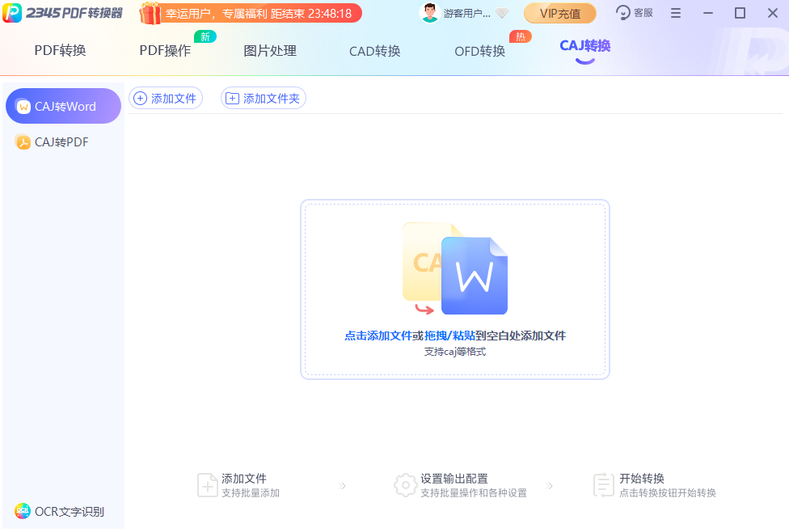Image resolution: width=789 pixels, height=532 pixels.
Task: Switch to the OFD转换 tab
Action: [x=479, y=51]
